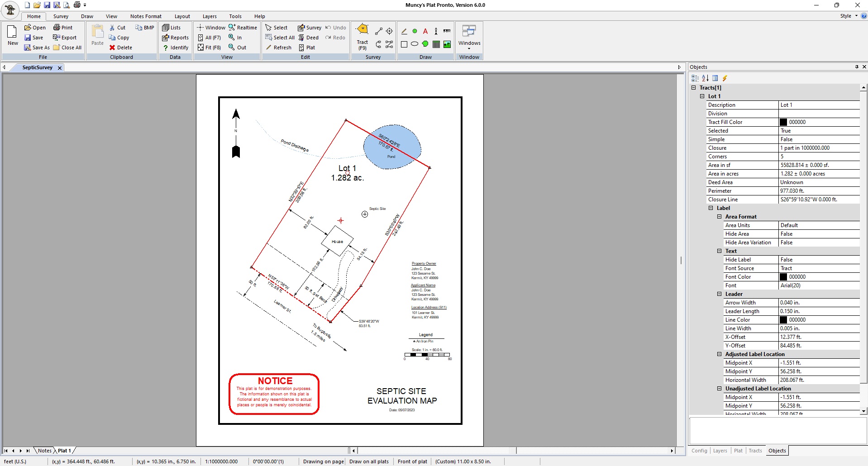Click the Cut scissors icon

112,28
